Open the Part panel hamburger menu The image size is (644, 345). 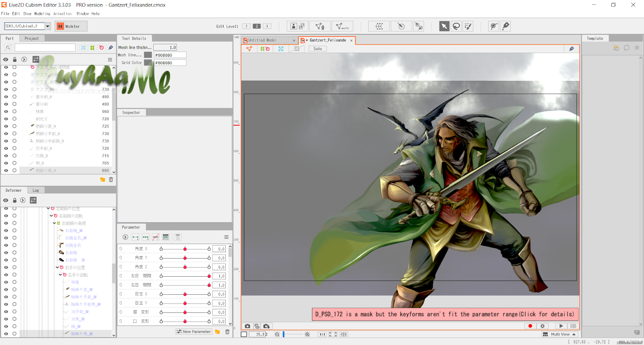110,60
